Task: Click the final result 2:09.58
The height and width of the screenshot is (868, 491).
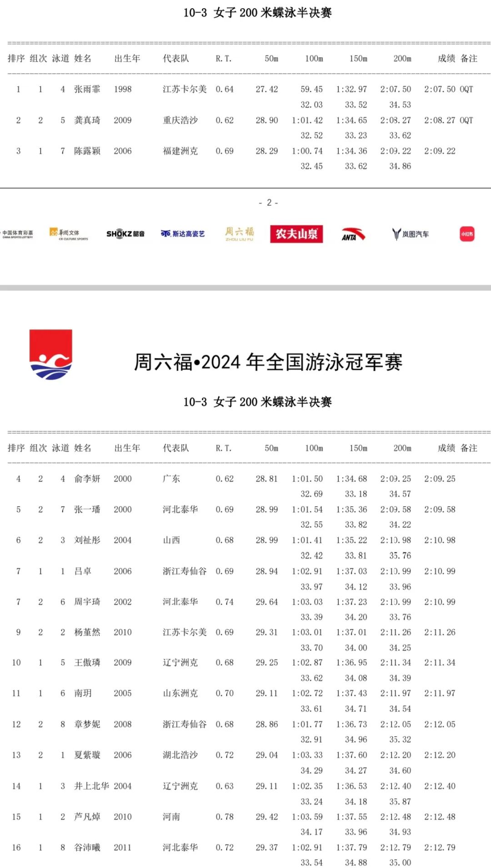Action: coord(440,509)
